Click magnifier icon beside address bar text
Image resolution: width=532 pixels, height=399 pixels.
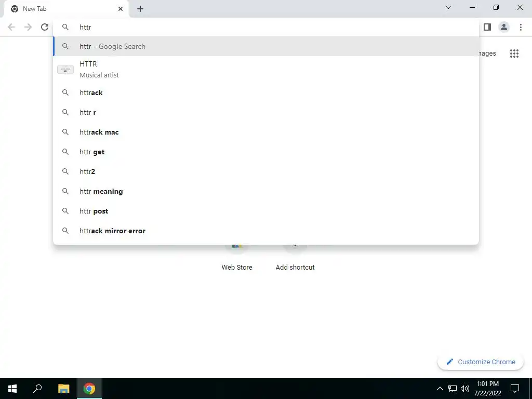tap(65, 27)
